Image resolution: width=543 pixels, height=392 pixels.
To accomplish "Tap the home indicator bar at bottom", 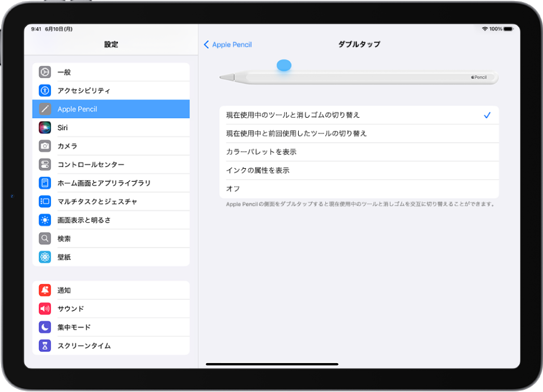I will (272, 364).
